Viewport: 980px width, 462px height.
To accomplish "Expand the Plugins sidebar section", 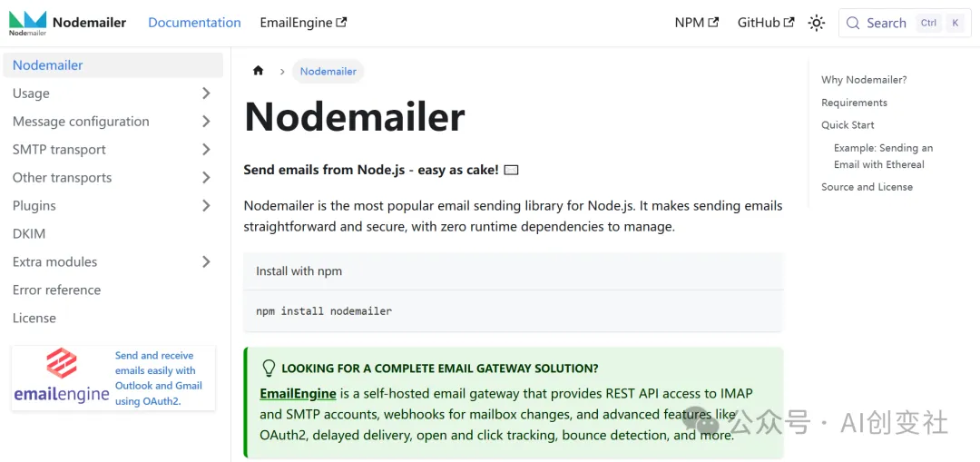I will pyautogui.click(x=206, y=206).
